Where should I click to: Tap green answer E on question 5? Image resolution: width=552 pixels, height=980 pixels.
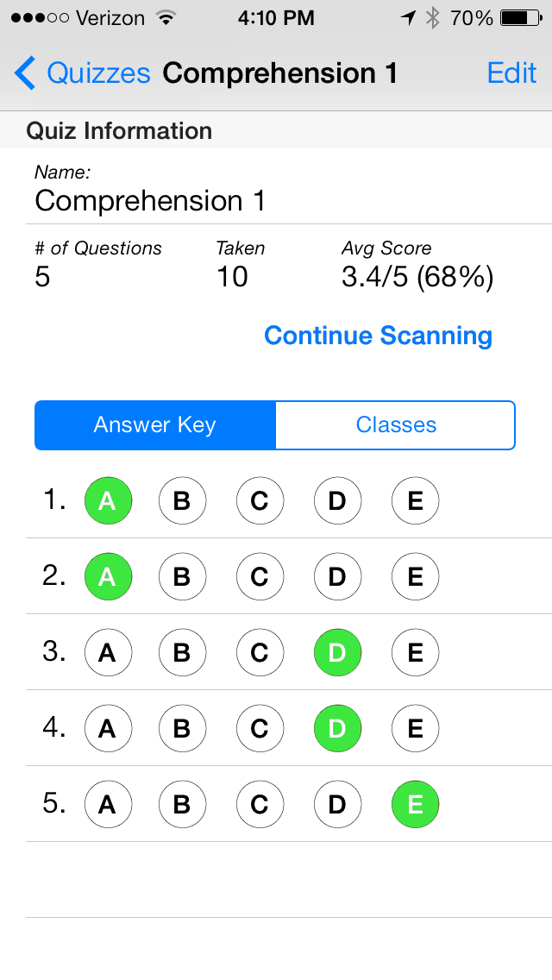(x=415, y=805)
